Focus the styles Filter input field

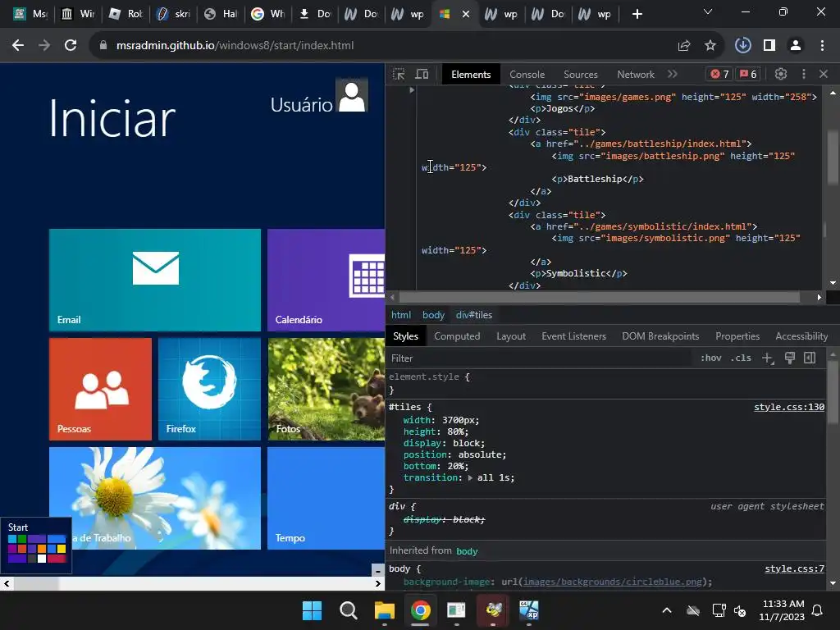pos(540,358)
